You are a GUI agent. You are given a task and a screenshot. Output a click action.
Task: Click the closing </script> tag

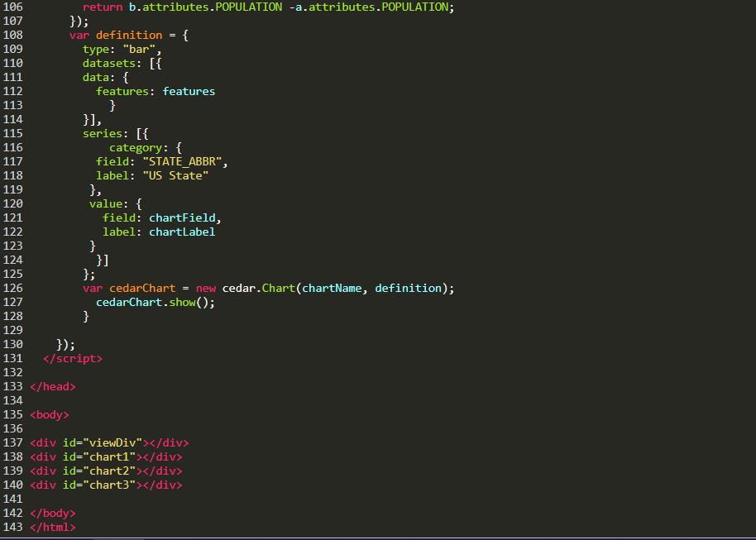click(72, 358)
